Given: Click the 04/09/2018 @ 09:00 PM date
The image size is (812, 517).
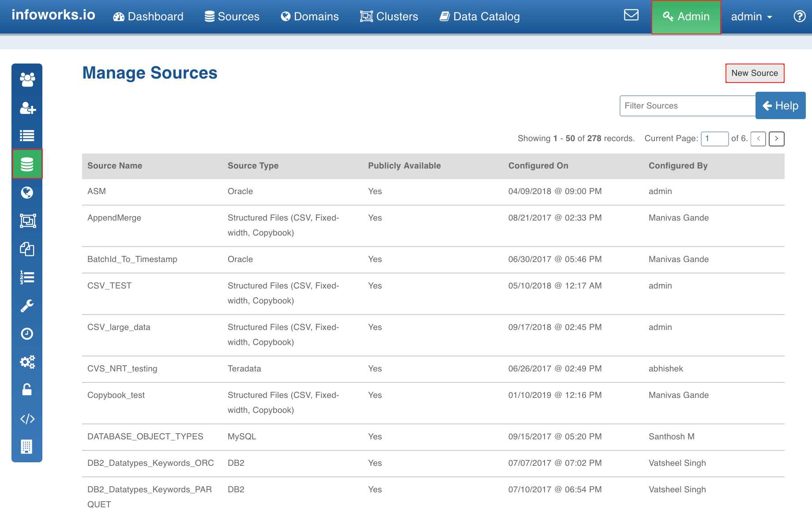Looking at the screenshot, I should (555, 191).
